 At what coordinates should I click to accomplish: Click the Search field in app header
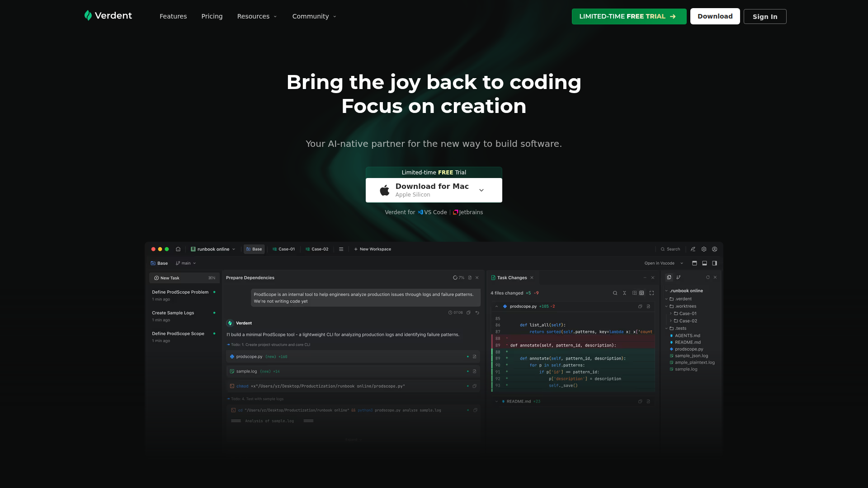click(670, 249)
